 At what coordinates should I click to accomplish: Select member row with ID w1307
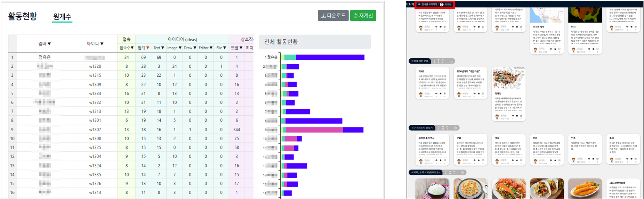click(95, 130)
